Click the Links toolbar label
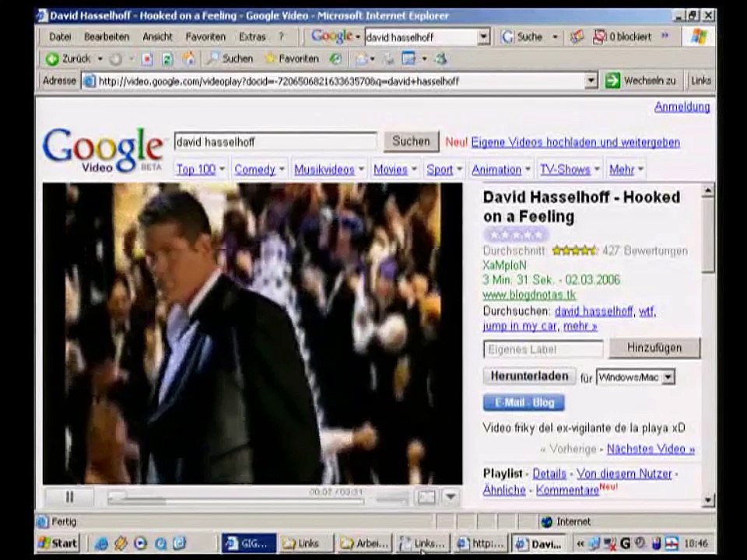Screen dimensions: 747x560 pos(701,81)
